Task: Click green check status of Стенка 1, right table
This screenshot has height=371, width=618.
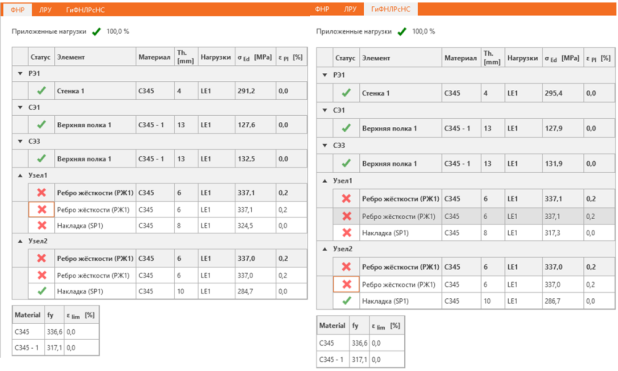Action: pyautogui.click(x=346, y=93)
